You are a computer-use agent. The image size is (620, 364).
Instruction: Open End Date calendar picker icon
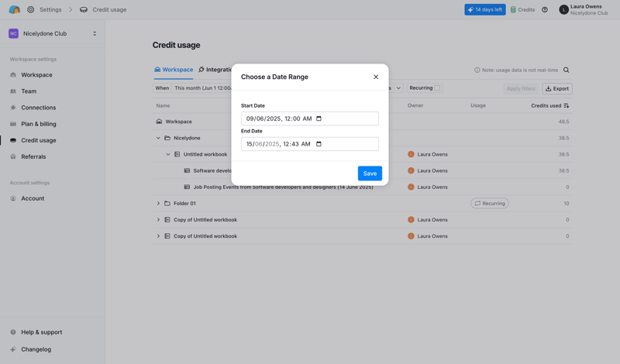(x=319, y=144)
